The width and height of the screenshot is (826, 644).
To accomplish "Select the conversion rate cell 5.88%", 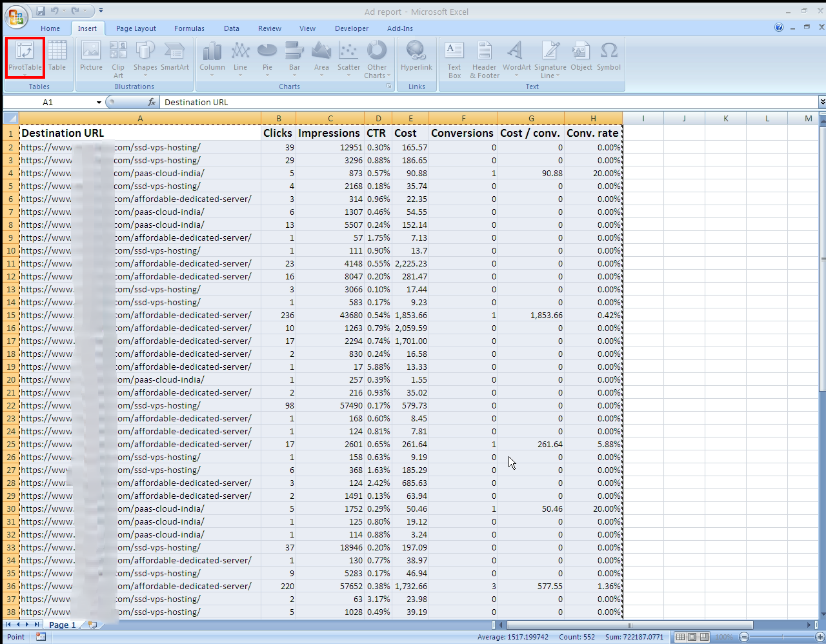I will [593, 444].
